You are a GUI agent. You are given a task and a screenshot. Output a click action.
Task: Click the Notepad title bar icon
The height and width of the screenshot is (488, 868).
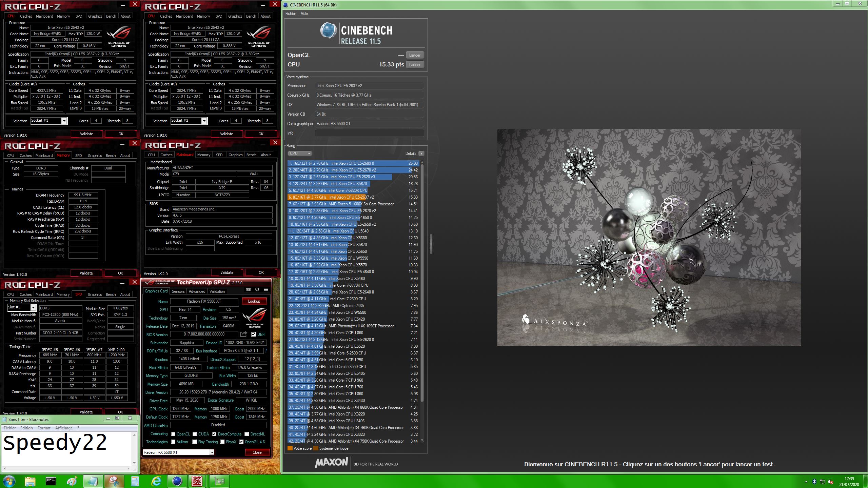point(5,420)
